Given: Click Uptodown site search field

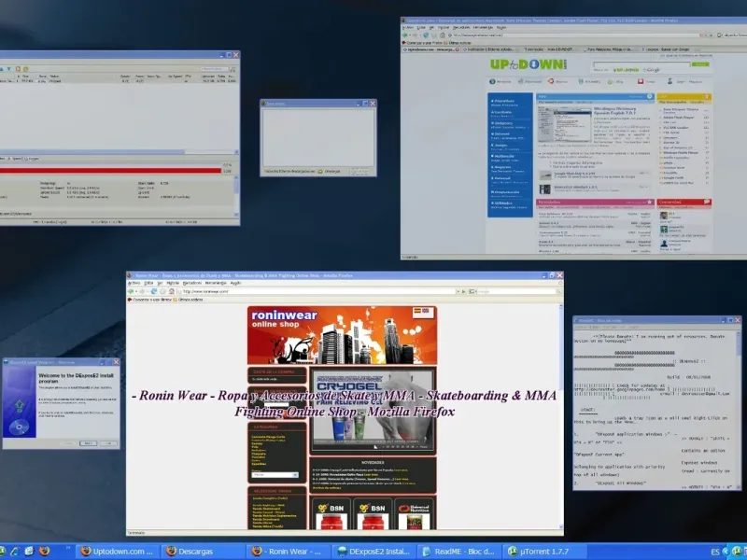Looking at the screenshot, I should pyautogui.click(x=641, y=63).
